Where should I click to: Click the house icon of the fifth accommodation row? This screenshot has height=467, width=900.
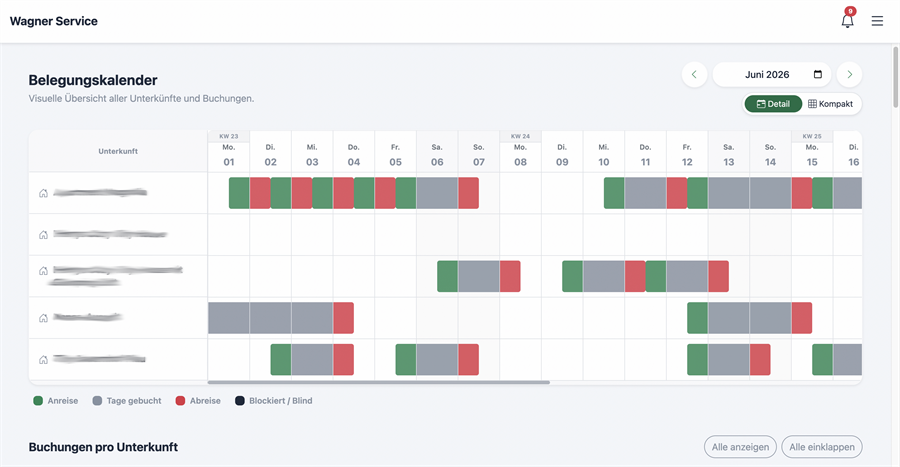[43, 360]
